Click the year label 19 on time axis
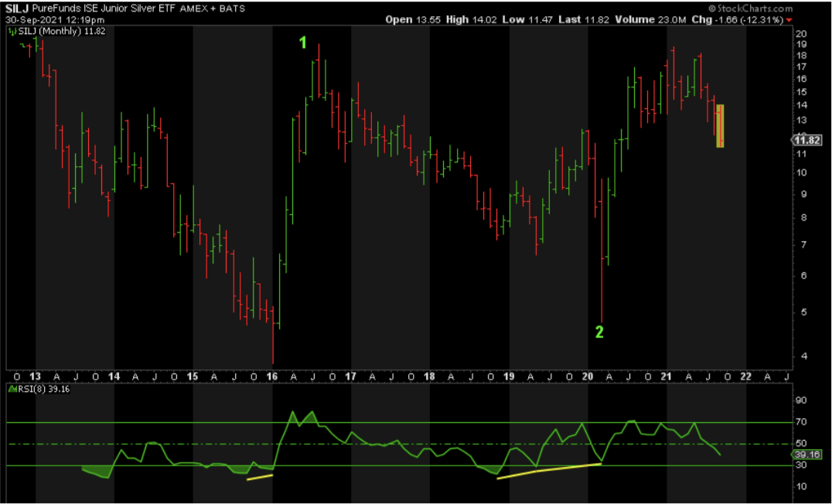Image resolution: width=832 pixels, height=504 pixels. pyautogui.click(x=509, y=376)
